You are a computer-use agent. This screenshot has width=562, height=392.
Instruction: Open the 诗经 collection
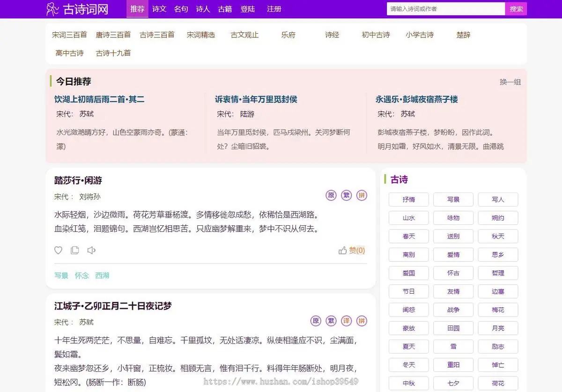(332, 35)
